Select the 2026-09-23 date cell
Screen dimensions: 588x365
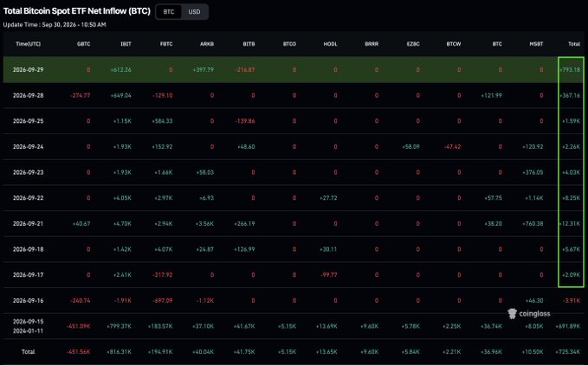(28, 172)
